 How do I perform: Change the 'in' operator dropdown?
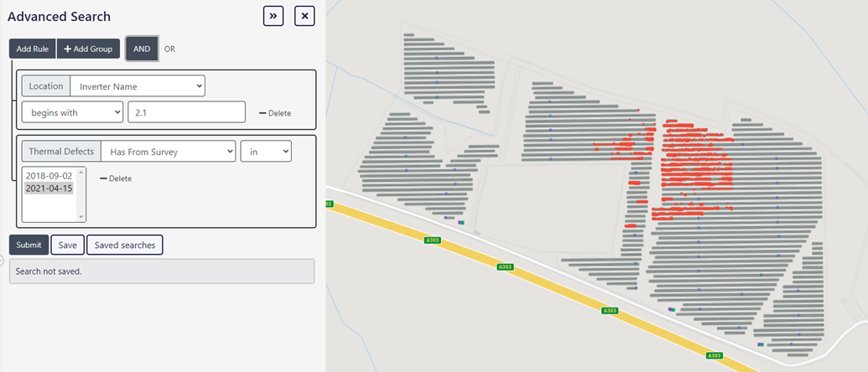[266, 152]
